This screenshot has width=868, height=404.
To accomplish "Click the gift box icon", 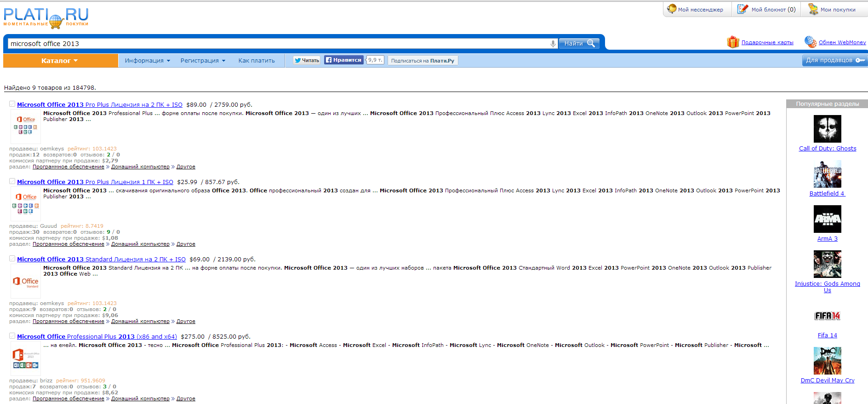I will (x=733, y=42).
